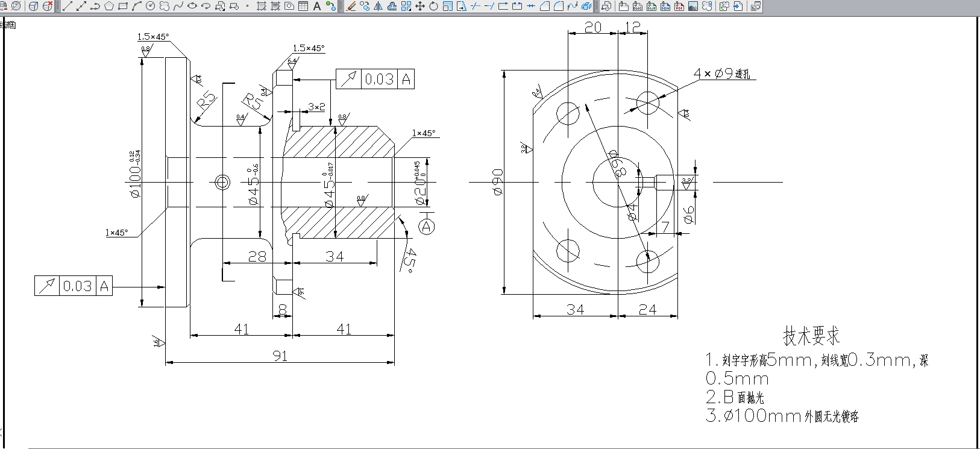Activate the Erase tool
The image size is (980, 449).
click(x=351, y=6)
